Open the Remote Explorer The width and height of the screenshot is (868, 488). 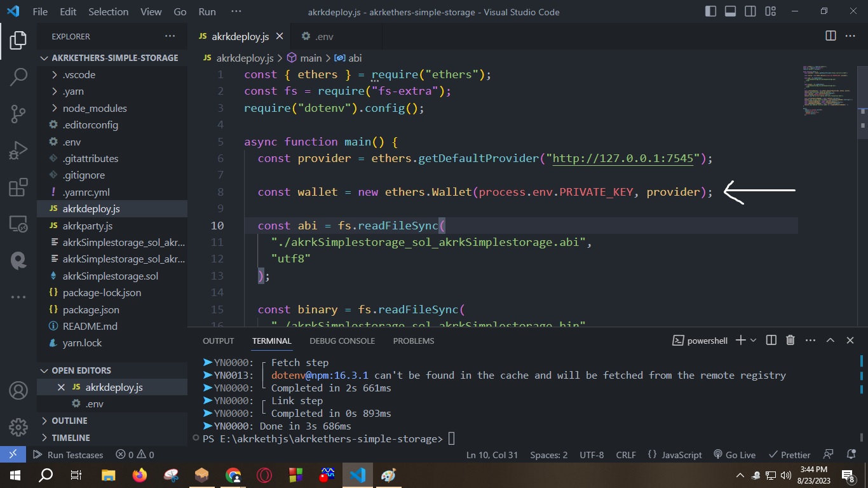click(18, 224)
